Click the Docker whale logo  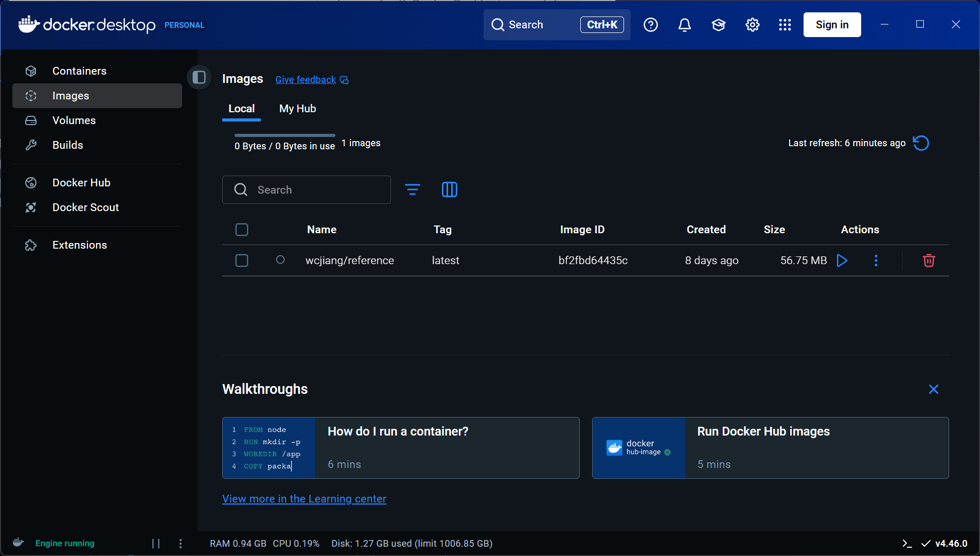tap(29, 24)
